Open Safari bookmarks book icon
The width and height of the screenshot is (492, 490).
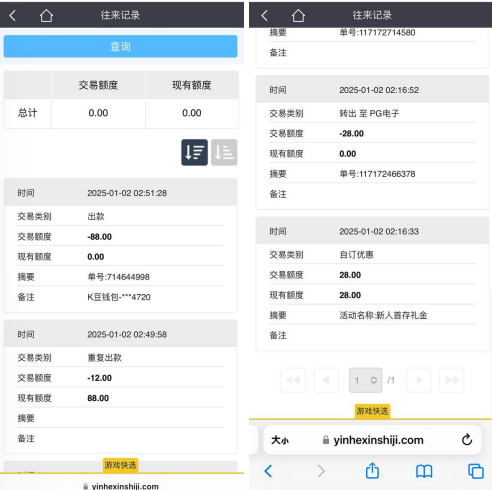(x=424, y=471)
